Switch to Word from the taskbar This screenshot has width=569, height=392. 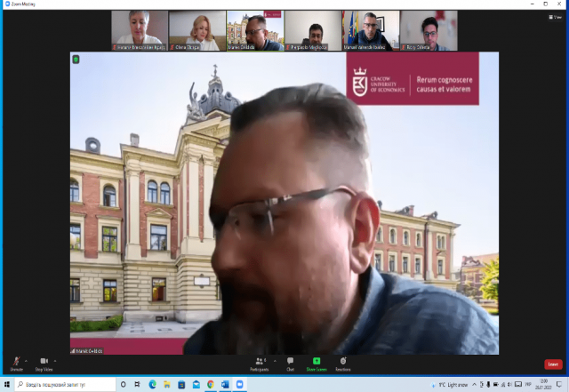click(x=225, y=384)
